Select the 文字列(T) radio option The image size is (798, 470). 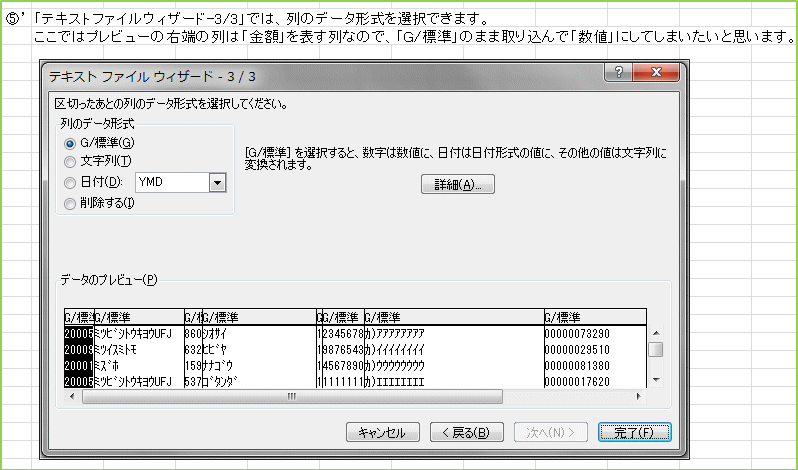pos(70,162)
